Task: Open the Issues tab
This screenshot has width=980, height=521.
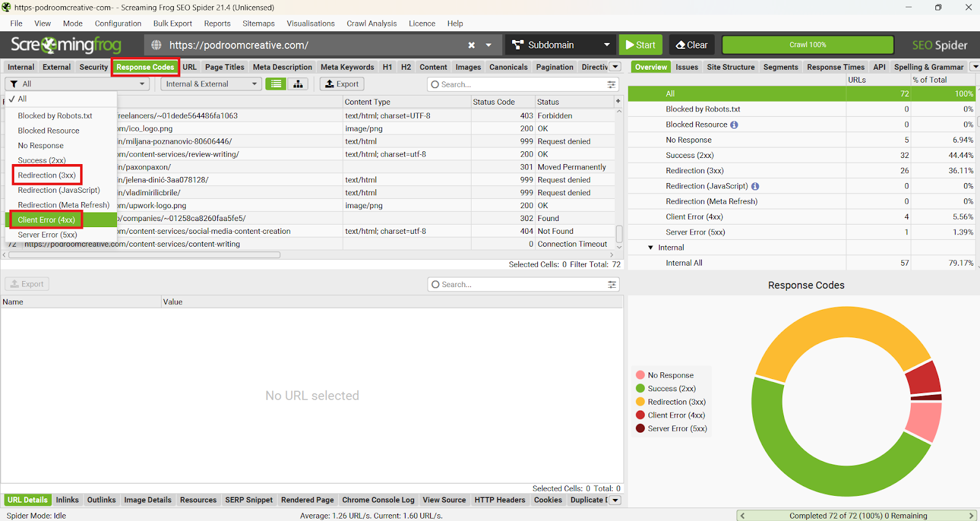Action: click(x=687, y=67)
